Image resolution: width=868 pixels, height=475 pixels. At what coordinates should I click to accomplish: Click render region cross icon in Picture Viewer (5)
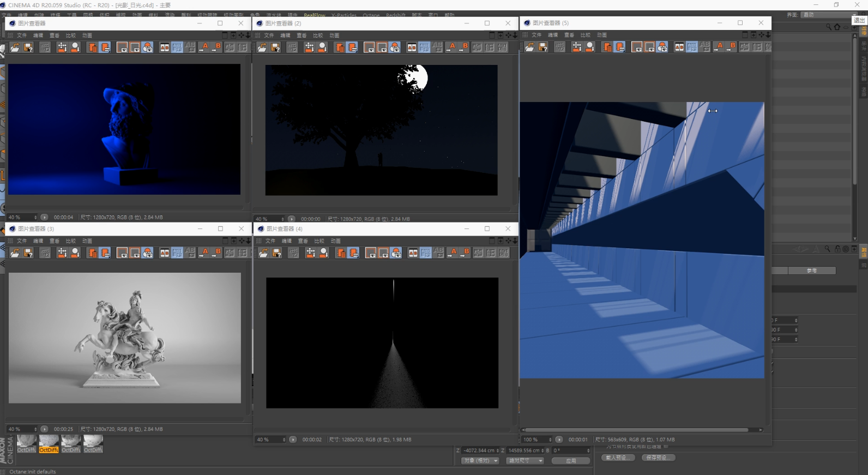click(x=576, y=47)
